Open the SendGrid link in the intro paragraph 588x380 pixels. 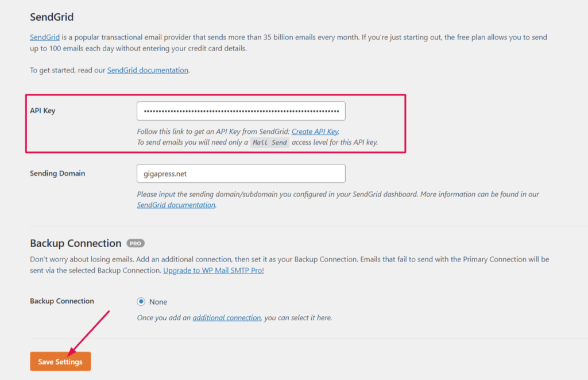45,37
